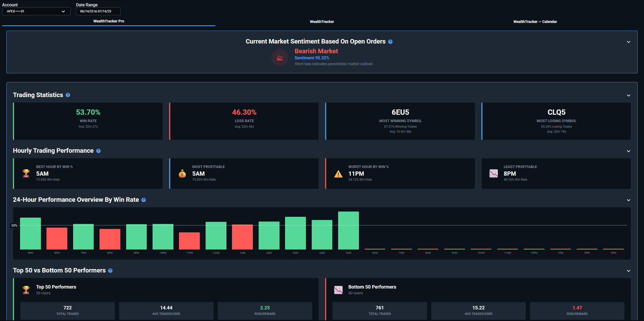Open the WealthTracker — Calendar tab
Image resolution: width=644 pixels, height=321 pixels.
coord(535,22)
